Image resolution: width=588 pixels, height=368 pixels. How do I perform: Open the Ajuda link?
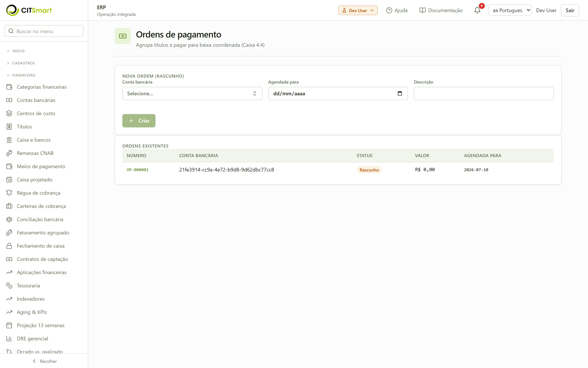point(397,10)
